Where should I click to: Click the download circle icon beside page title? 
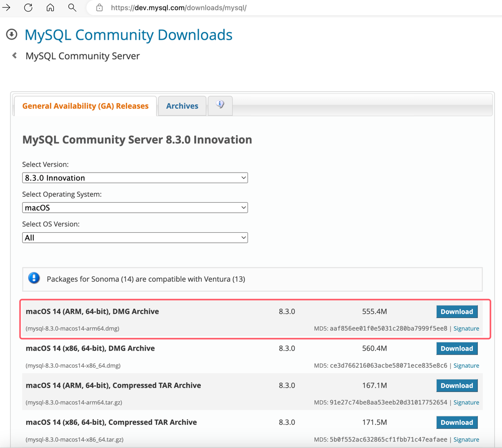[12, 34]
